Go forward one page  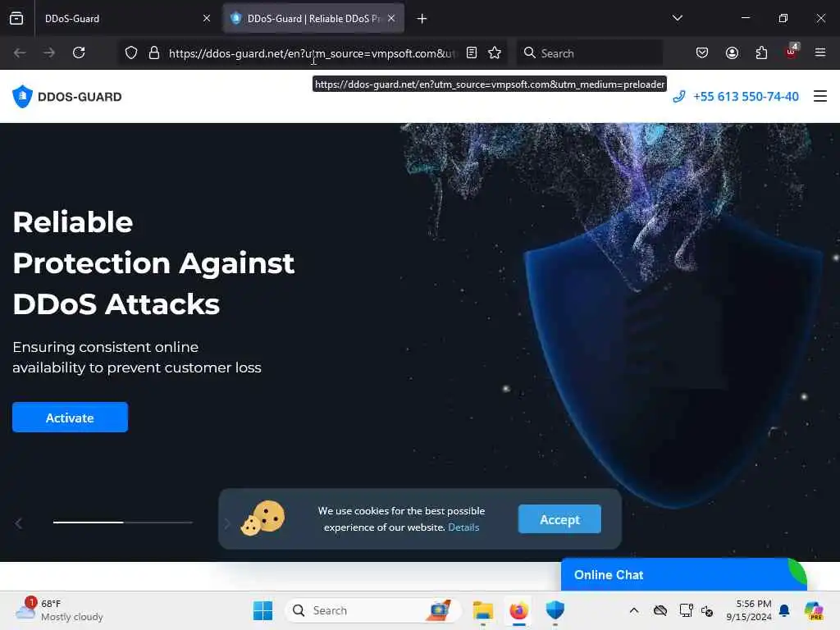pos(49,52)
